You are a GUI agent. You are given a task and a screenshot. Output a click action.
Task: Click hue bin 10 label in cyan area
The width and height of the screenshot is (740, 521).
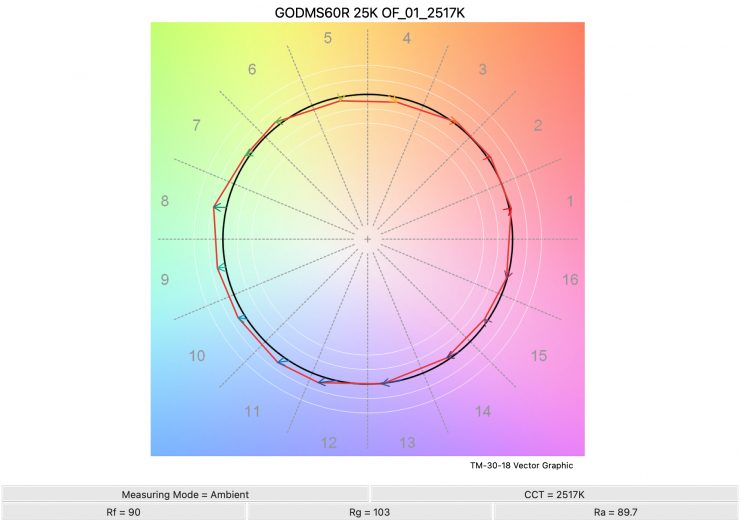pos(197,356)
